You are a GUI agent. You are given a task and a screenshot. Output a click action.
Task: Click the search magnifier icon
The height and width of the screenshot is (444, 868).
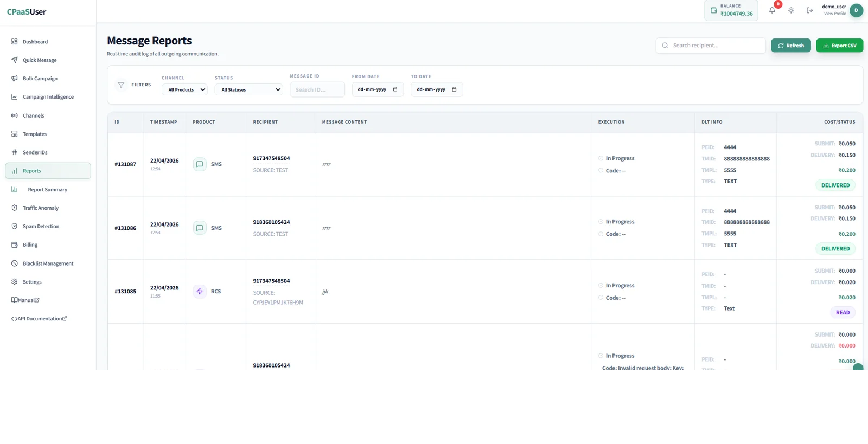[x=665, y=46]
